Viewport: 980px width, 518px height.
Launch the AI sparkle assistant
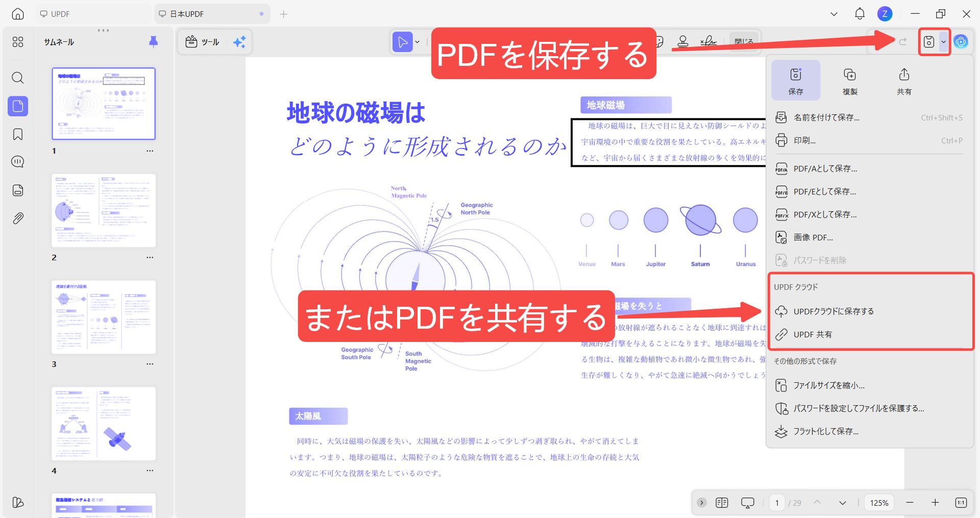tap(239, 42)
